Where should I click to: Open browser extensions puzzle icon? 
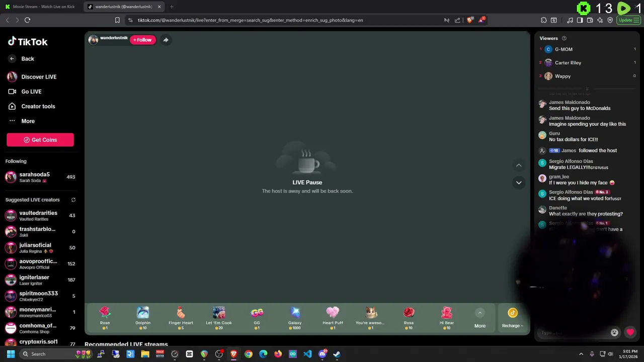[544, 20]
